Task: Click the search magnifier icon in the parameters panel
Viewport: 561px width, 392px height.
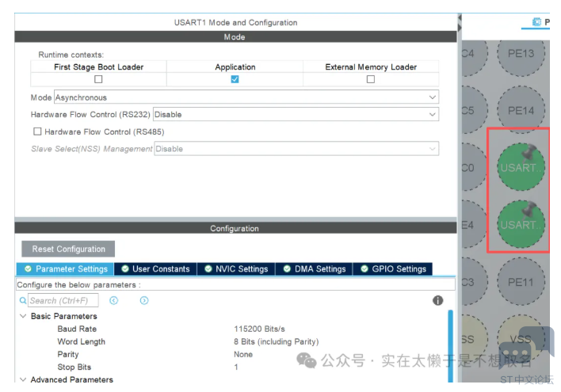Action: (x=23, y=301)
